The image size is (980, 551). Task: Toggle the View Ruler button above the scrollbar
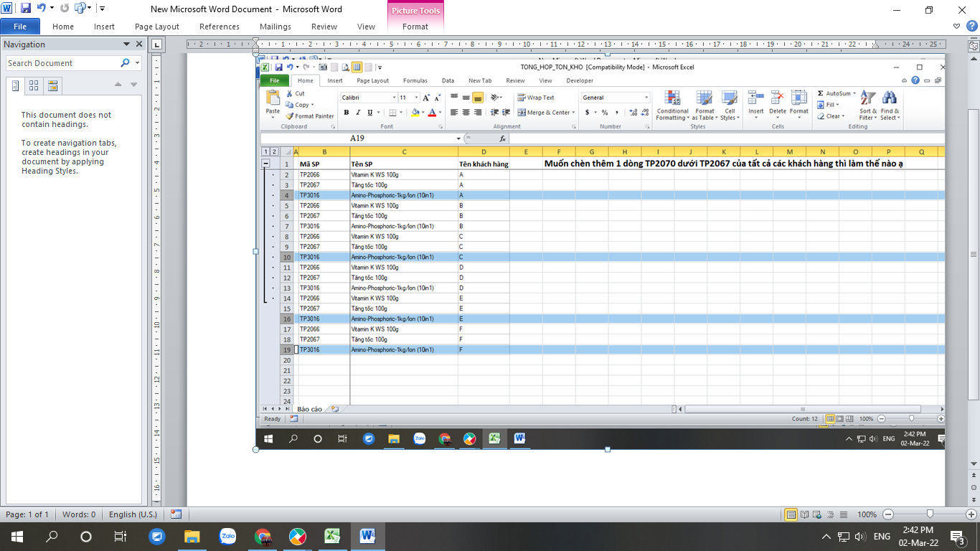(x=974, y=45)
